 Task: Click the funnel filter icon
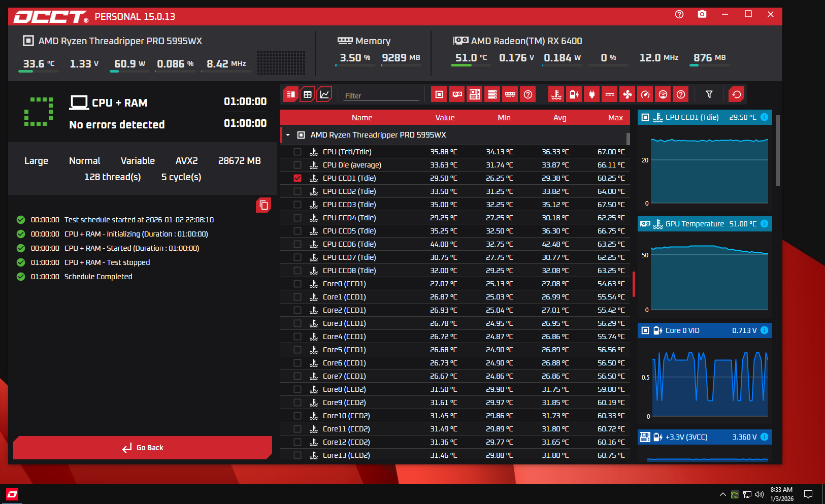pos(709,94)
